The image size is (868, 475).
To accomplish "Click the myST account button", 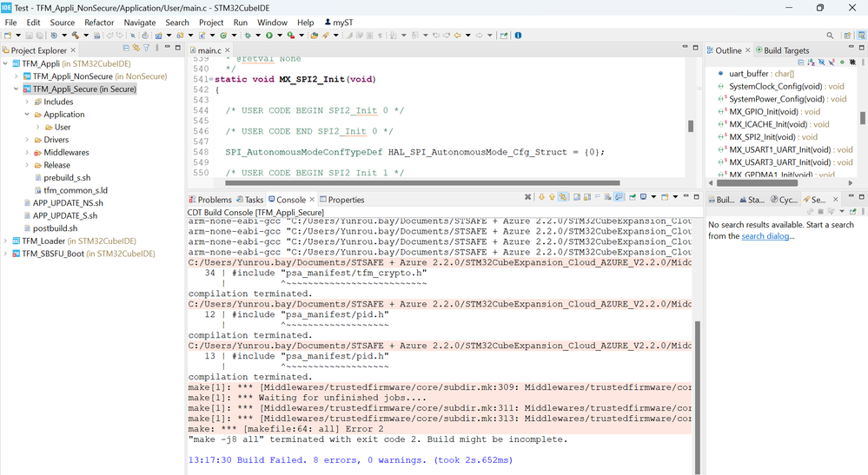I will click(338, 23).
